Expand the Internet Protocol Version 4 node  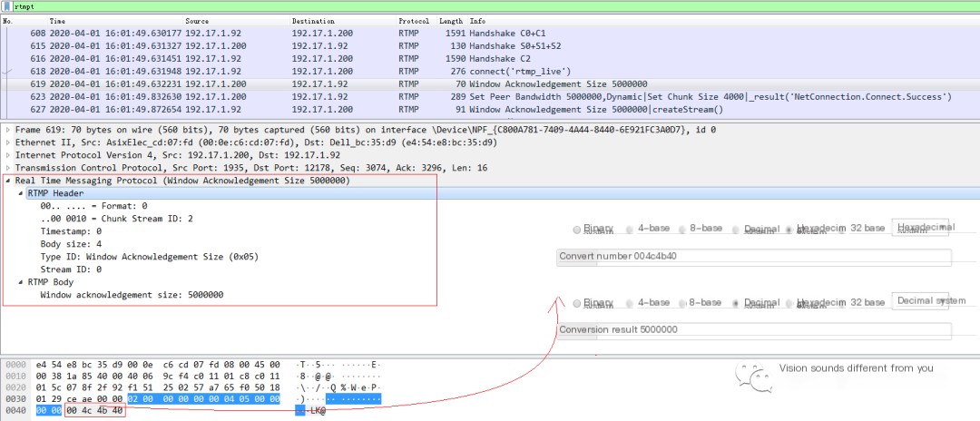(x=8, y=155)
